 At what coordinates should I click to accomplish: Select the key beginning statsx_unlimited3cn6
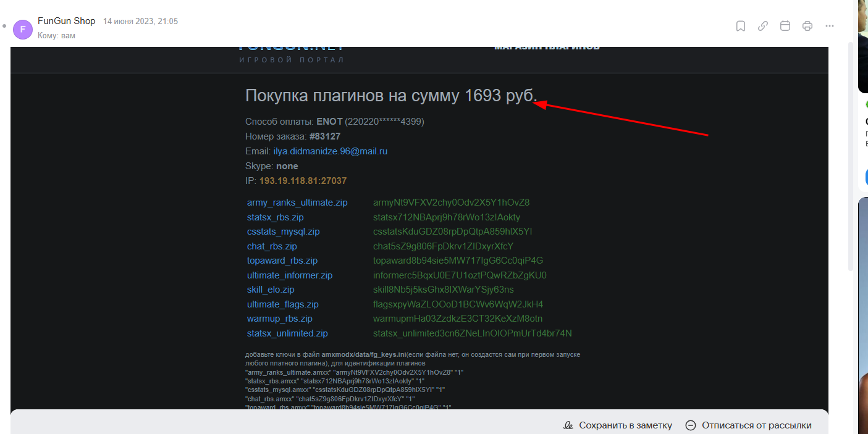point(473,333)
